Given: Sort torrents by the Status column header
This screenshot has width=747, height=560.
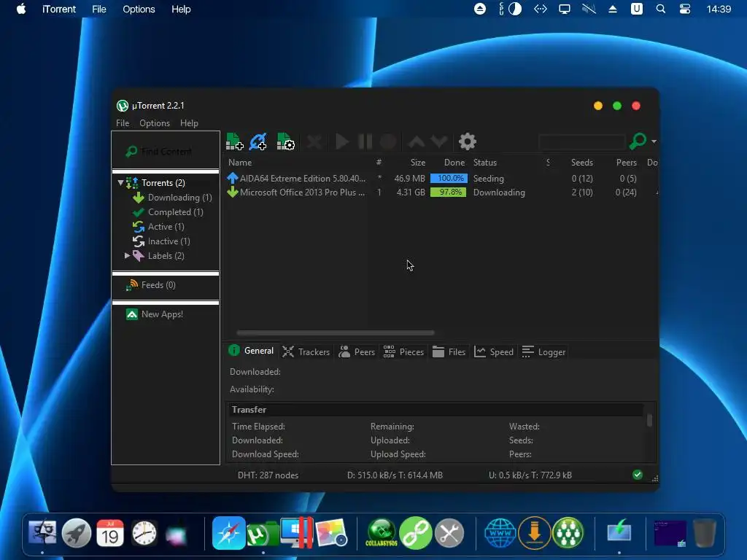Looking at the screenshot, I should click(x=485, y=163).
